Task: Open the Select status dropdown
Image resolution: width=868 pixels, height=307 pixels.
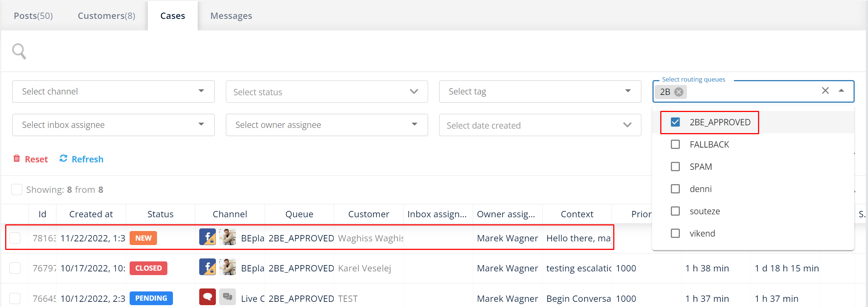Action: click(x=327, y=92)
